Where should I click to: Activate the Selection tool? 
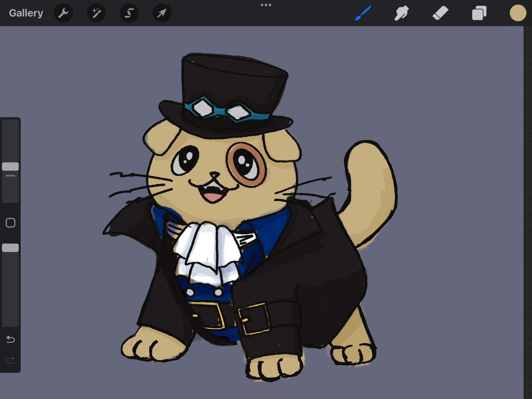pyautogui.click(x=129, y=13)
